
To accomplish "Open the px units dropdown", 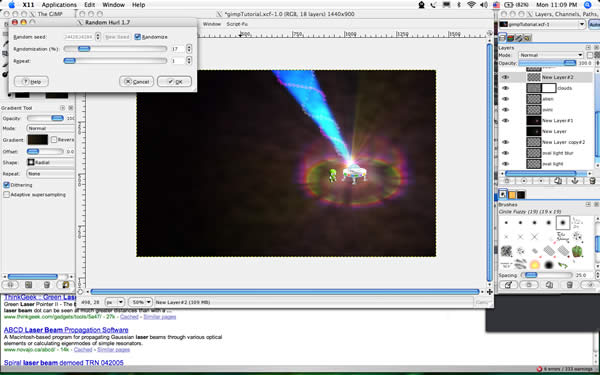I will coord(114,302).
